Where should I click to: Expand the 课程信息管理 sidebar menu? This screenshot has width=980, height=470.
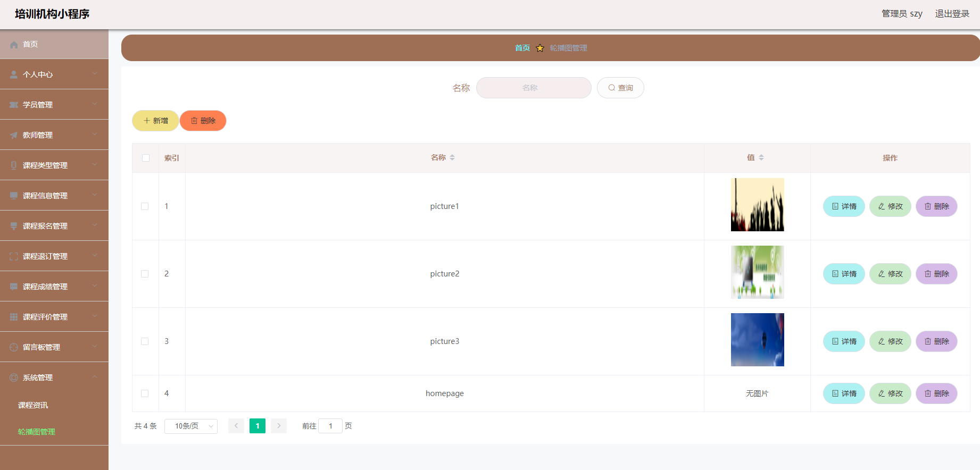pos(54,196)
